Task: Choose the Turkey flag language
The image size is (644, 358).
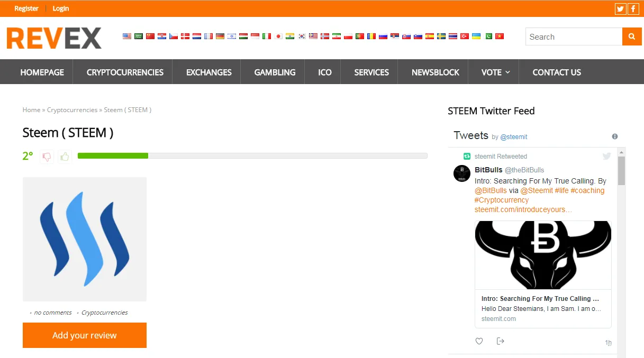Action: [x=465, y=36]
